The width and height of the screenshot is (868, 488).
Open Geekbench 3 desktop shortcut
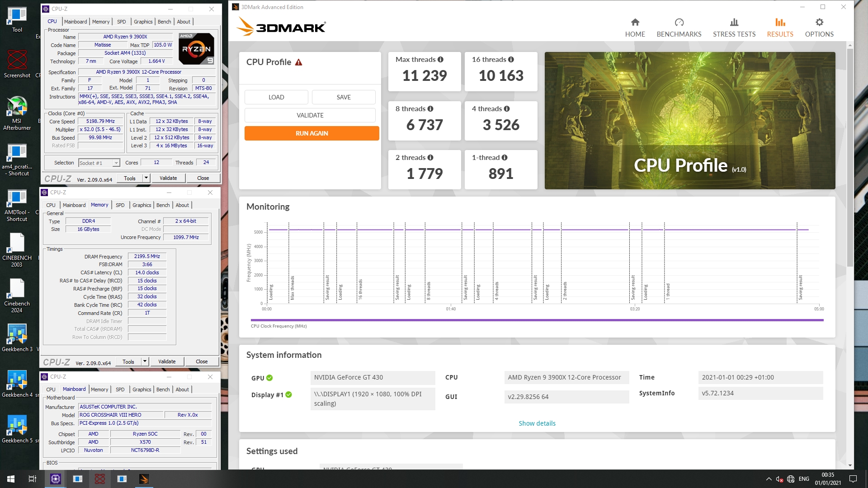(17, 338)
